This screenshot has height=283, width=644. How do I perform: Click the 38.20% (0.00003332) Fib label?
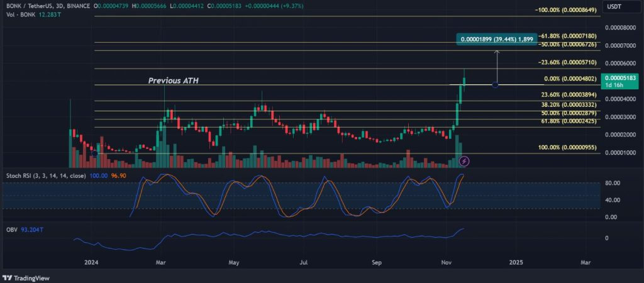[x=570, y=105]
